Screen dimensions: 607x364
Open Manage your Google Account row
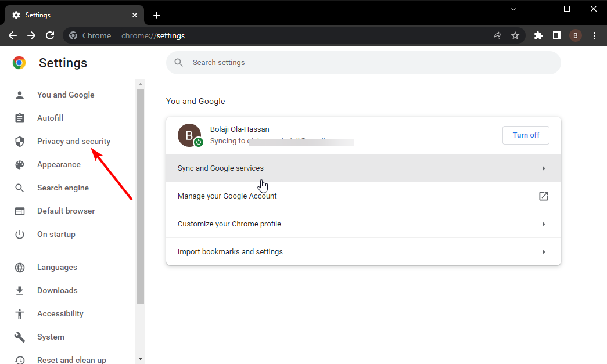click(364, 196)
